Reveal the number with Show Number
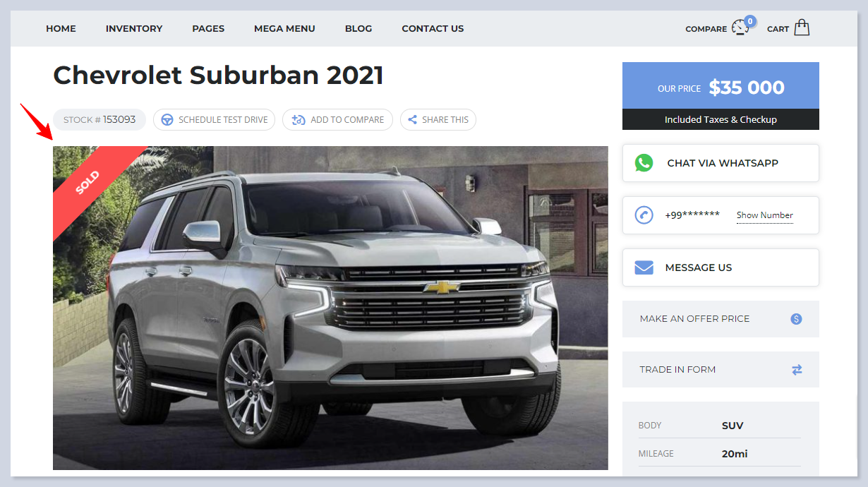The image size is (868, 487). pyautogui.click(x=765, y=215)
